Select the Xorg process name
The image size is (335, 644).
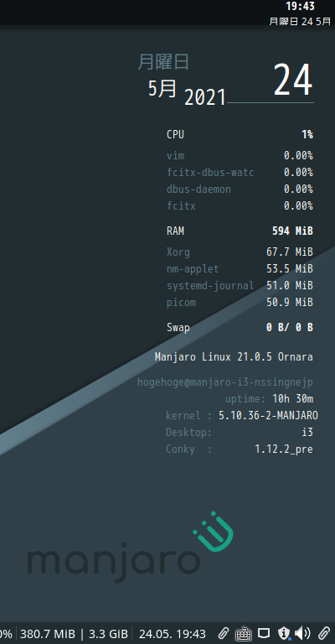click(x=178, y=252)
